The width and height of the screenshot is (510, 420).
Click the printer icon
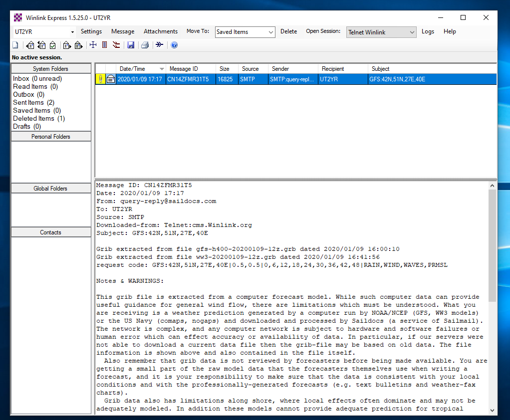(145, 45)
